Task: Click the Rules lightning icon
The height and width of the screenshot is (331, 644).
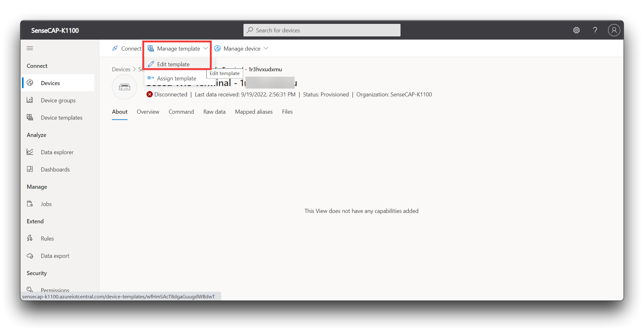Action: tap(30, 238)
